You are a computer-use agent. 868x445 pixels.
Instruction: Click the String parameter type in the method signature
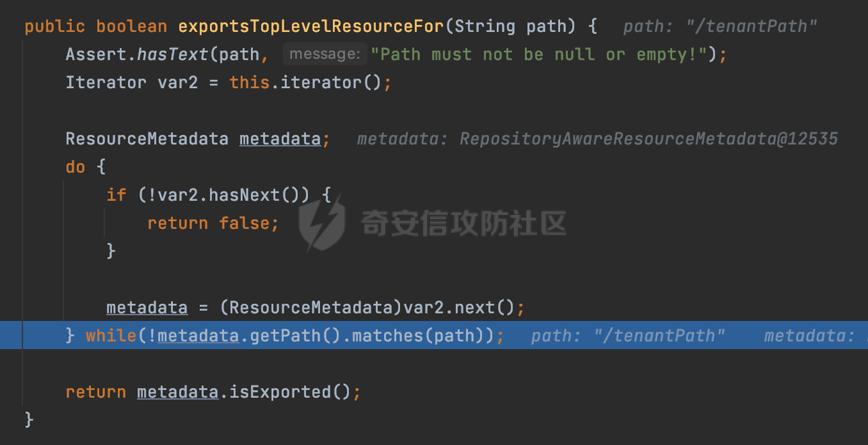[x=485, y=26]
